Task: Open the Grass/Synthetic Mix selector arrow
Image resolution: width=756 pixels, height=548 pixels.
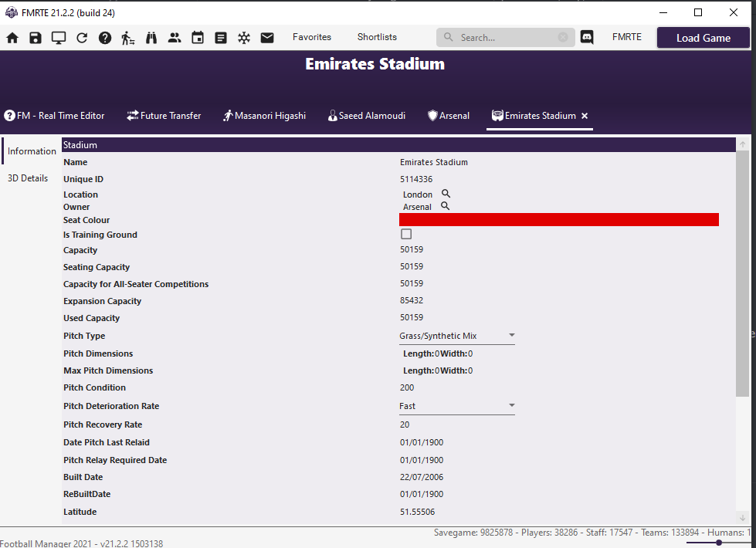Action: click(x=511, y=336)
